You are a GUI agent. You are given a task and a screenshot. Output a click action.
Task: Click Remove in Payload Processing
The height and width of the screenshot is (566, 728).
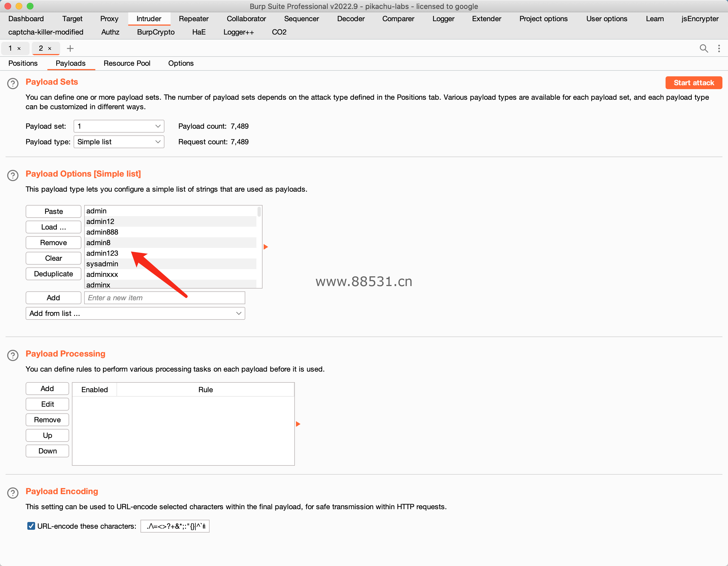coord(47,420)
